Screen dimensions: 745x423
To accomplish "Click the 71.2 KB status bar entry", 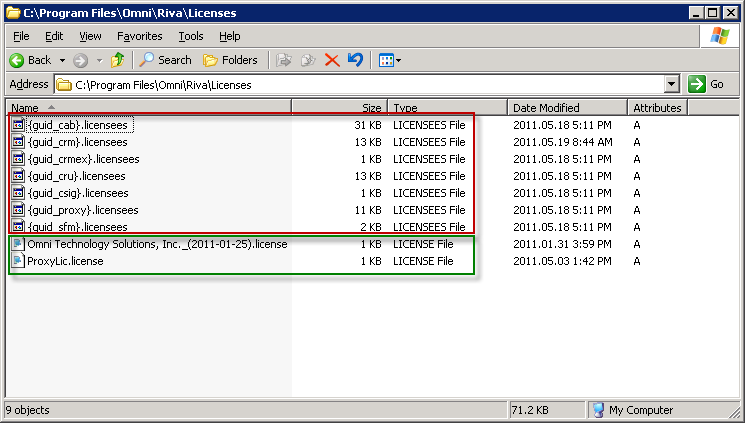I will click(530, 410).
